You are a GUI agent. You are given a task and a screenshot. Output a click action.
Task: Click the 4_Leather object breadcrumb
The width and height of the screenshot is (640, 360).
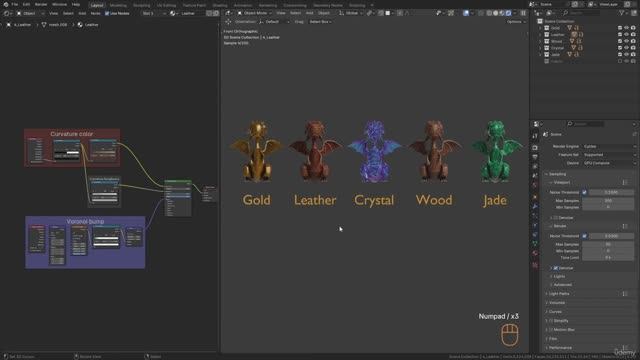point(19,25)
